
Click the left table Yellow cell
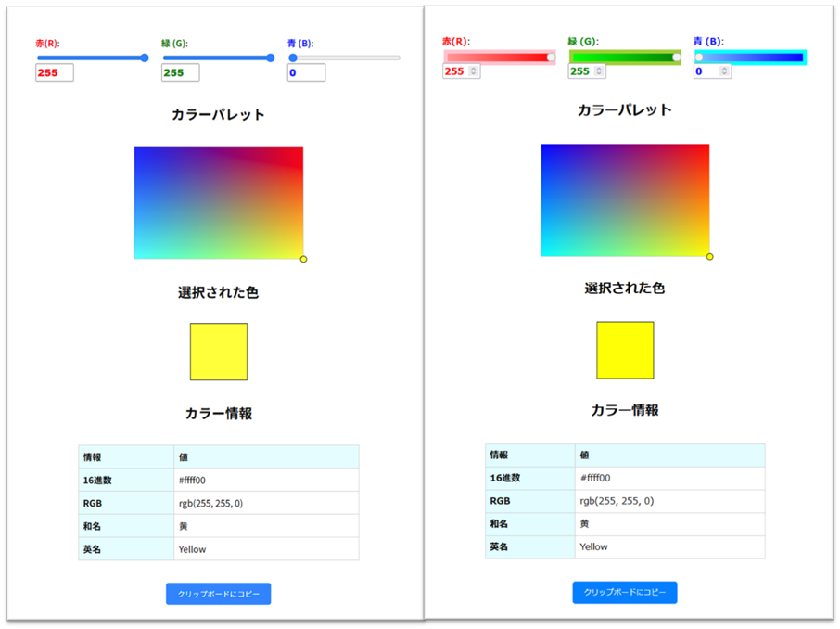point(266,549)
